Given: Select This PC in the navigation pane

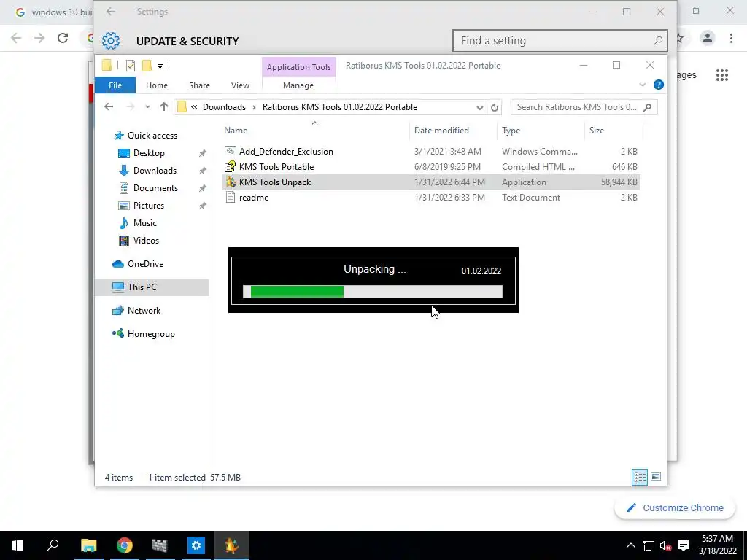Looking at the screenshot, I should pyautogui.click(x=152, y=287).
